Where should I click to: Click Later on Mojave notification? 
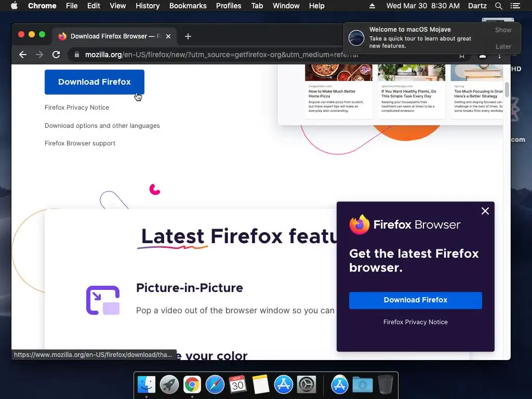click(x=503, y=46)
